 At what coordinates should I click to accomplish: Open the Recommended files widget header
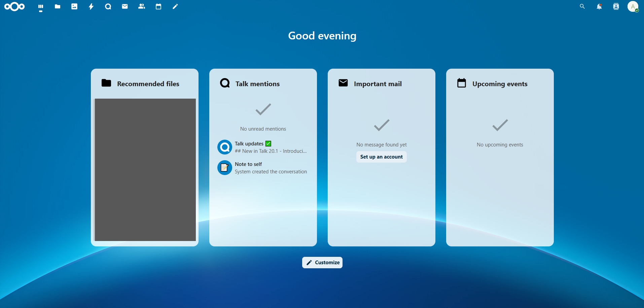coord(148,83)
